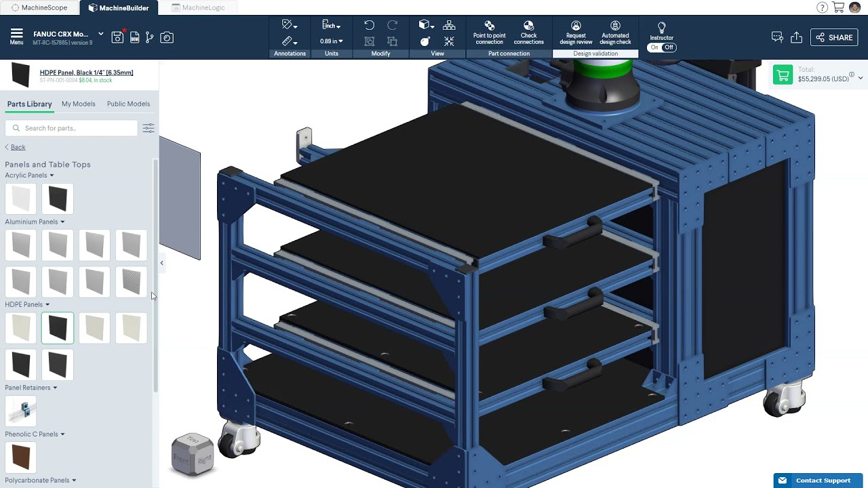The width and height of the screenshot is (868, 488).
Task: Open the Parts Library tab
Action: (x=29, y=104)
